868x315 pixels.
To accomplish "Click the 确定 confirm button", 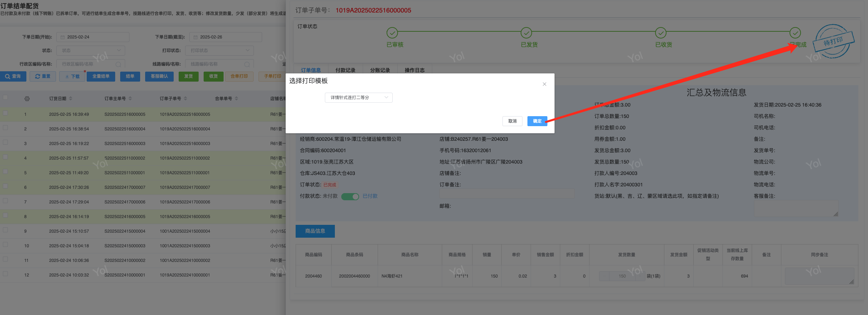I will coord(537,121).
